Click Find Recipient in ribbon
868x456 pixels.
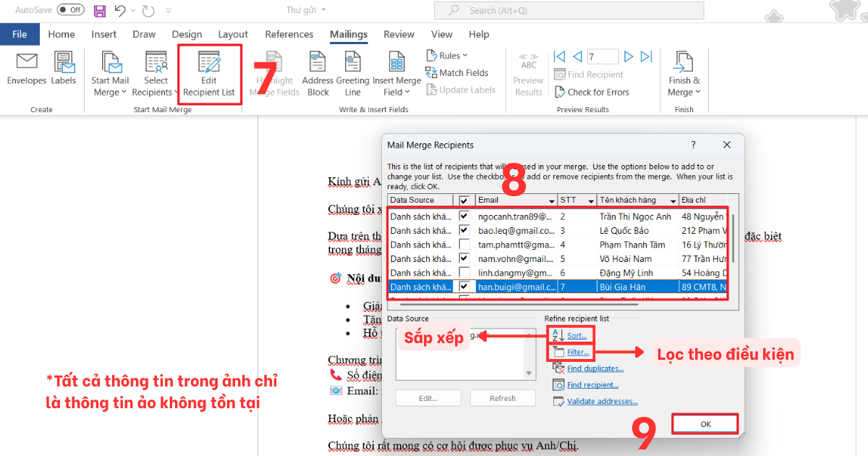pyautogui.click(x=588, y=75)
